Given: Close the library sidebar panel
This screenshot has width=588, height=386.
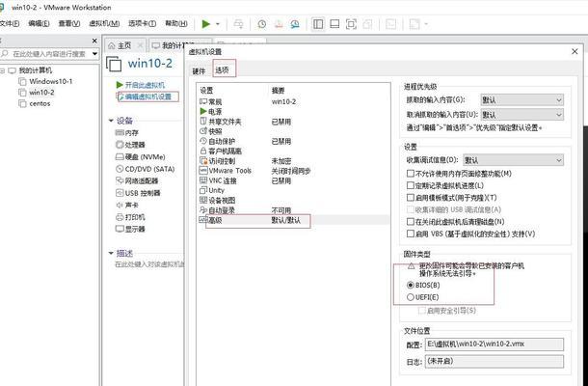Looking at the screenshot, I should (x=94, y=41).
